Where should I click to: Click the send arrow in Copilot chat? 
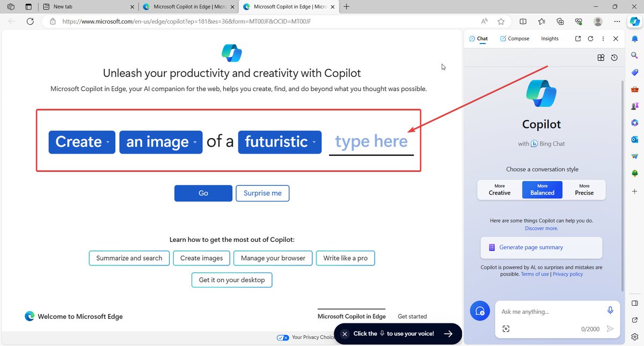(x=610, y=329)
